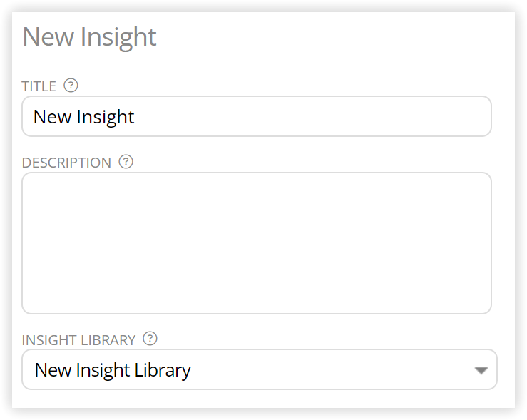Open the New Insight Library combo box

260,369
